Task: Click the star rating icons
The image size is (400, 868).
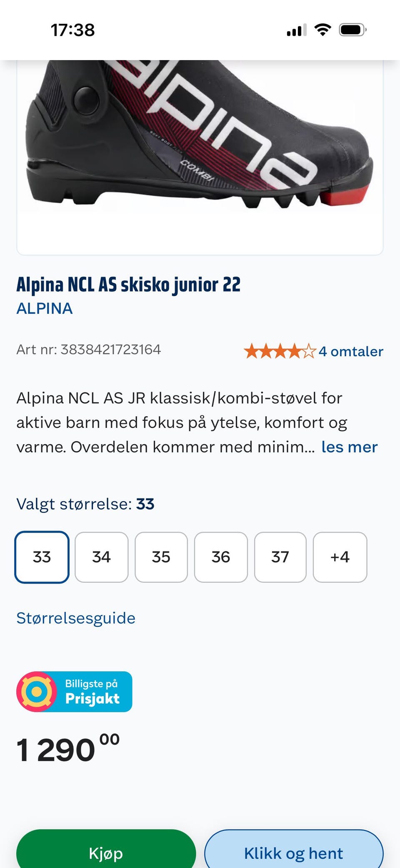Action: pyautogui.click(x=280, y=351)
